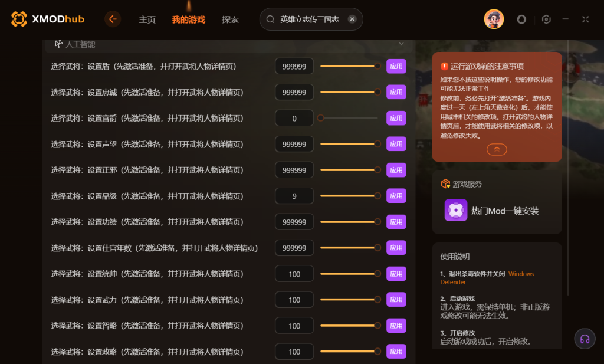The height and width of the screenshot is (364, 604).
Task: Close the XMODhub window
Action: (x=586, y=19)
